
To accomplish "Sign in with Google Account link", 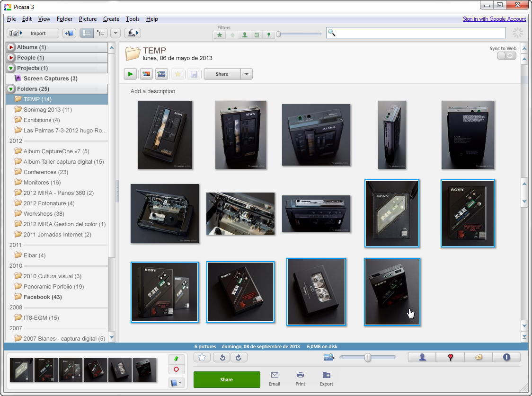I will coord(494,19).
